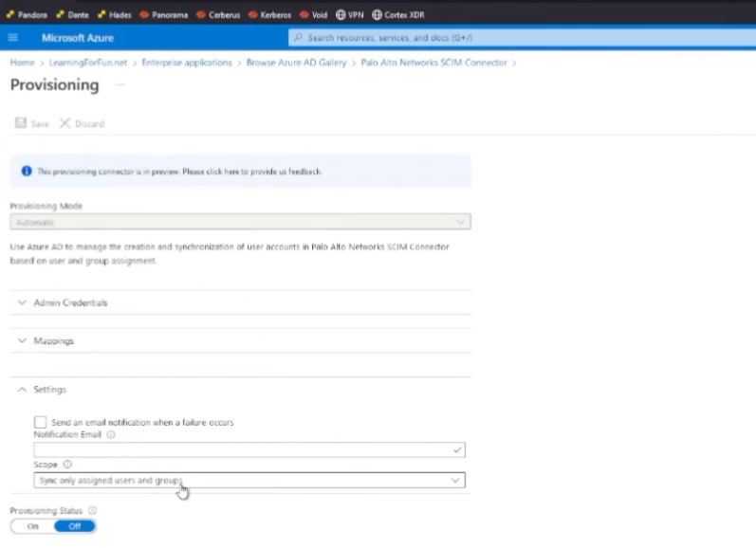Screen dimensions: 756x548
Task: Go to Palo Alto Networks SCIM Connector breadcrumb
Action: [433, 63]
